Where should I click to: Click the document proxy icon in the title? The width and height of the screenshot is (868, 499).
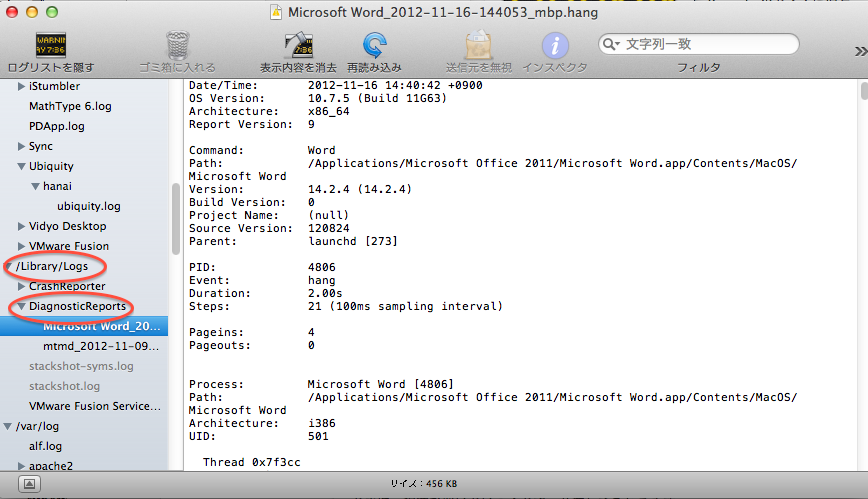point(276,12)
